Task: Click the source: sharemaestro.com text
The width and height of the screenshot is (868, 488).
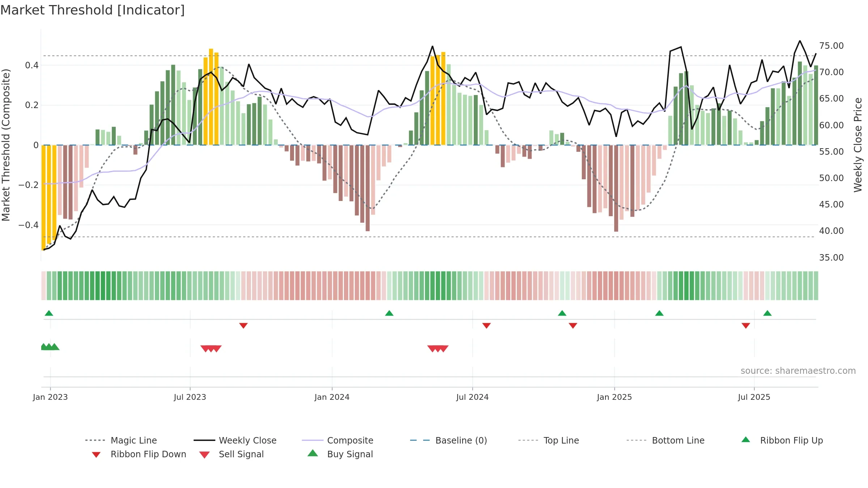Action: coord(798,371)
